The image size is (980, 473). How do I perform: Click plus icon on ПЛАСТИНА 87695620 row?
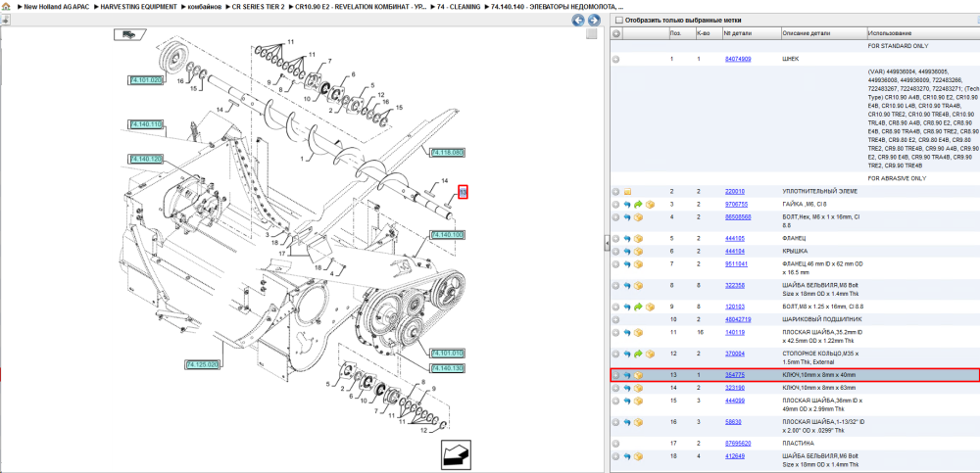[615, 444]
